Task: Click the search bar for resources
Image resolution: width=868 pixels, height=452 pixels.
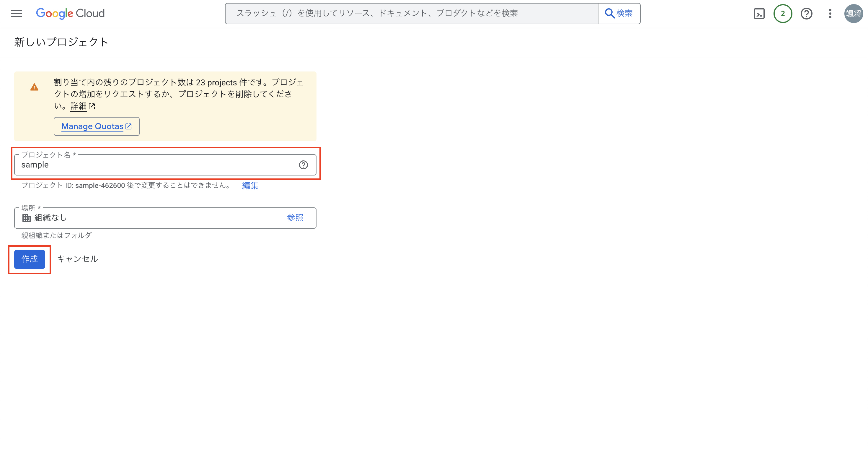Action: pyautogui.click(x=412, y=14)
